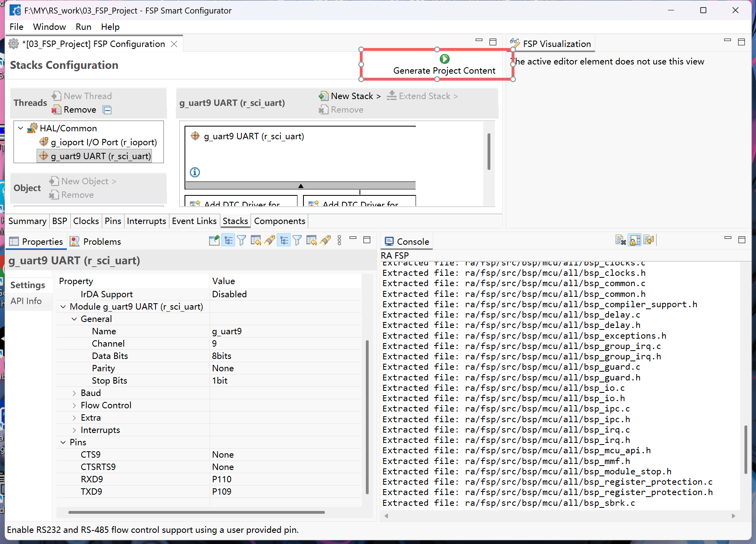Maximize the FSP Visualization panel
Viewport: 756px width, 544px height.
tap(741, 42)
